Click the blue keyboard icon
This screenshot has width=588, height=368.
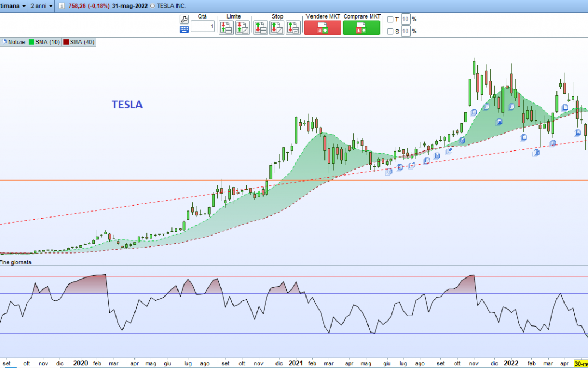(184, 29)
